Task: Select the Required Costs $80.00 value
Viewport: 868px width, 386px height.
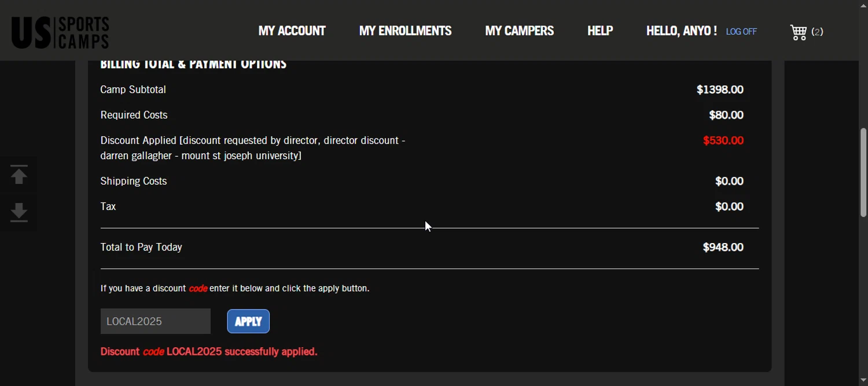Action: coord(726,115)
